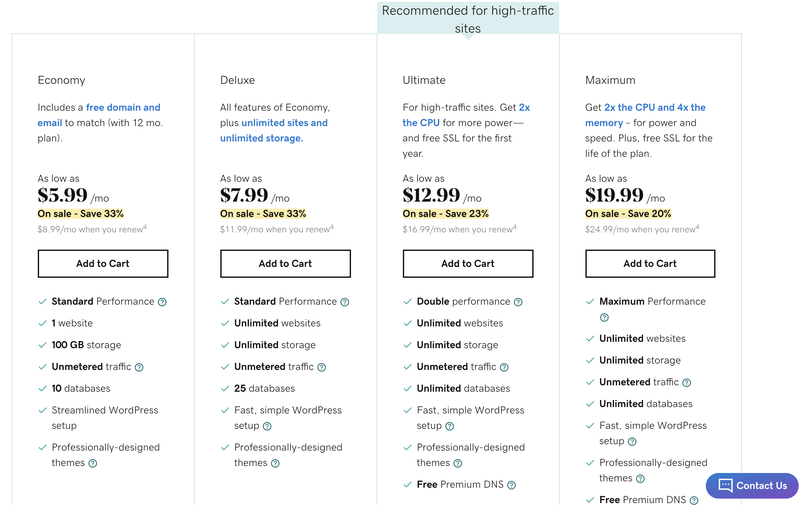Click help icon for Economy Professionally-designed themes
The height and width of the screenshot is (505, 800).
coord(93,463)
